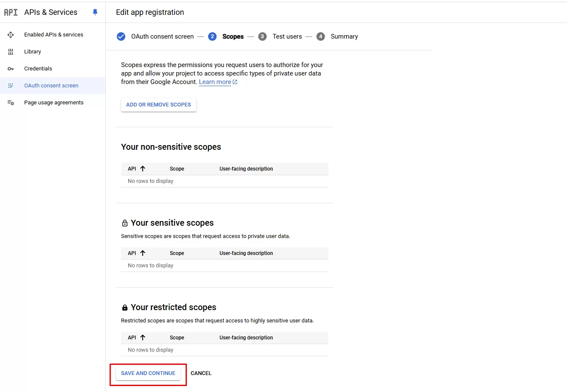Screen dimensions: 567x392
Task: Click the OAuth consent screen sidebar icon
Action: pos(11,86)
